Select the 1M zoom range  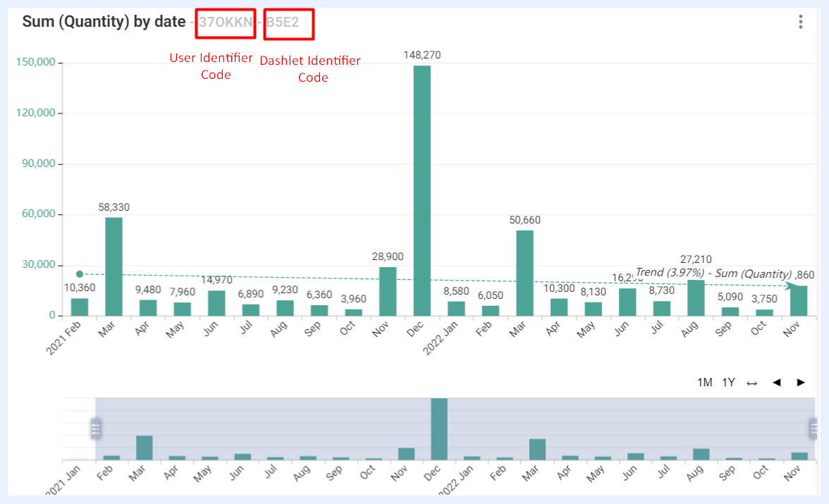705,382
